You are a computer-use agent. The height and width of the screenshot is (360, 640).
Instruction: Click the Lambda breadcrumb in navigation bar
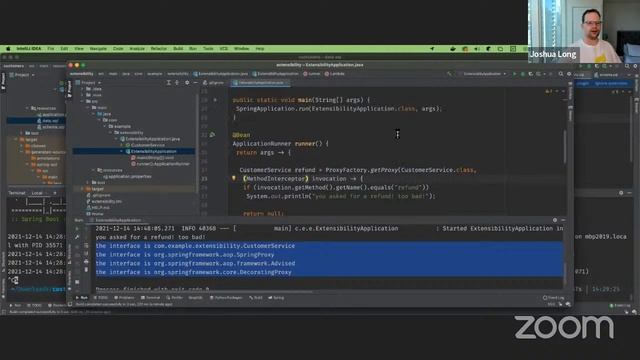tap(335, 74)
